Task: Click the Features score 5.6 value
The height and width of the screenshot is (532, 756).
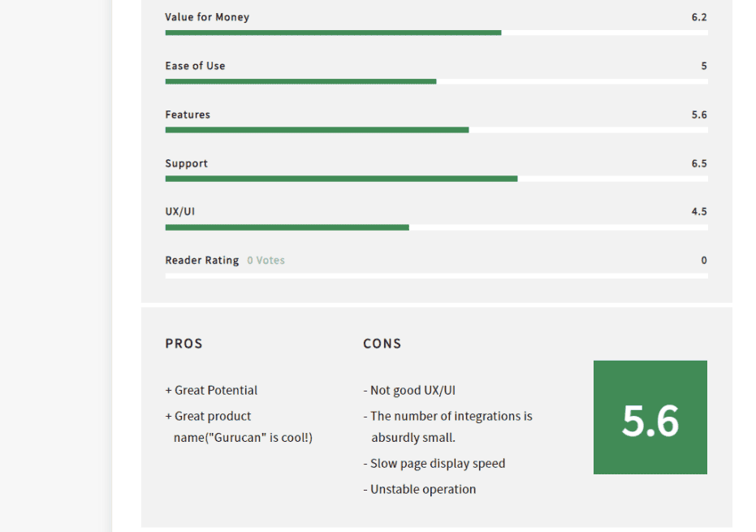Action: coord(699,115)
